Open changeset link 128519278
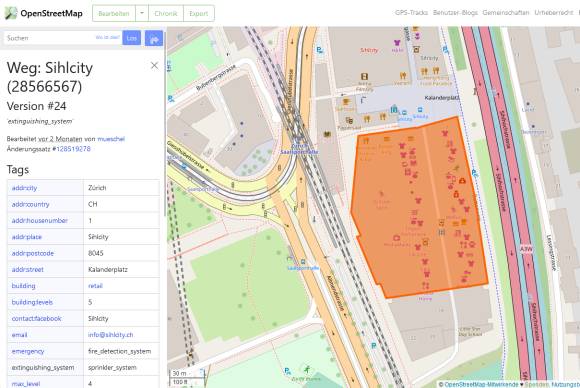The height and width of the screenshot is (388, 580). coord(73,149)
